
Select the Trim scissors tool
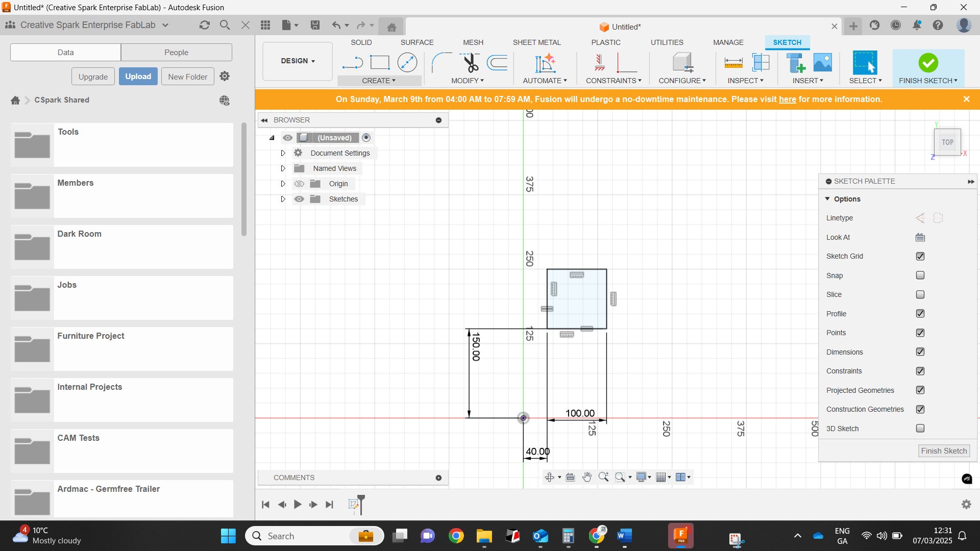pyautogui.click(x=471, y=63)
